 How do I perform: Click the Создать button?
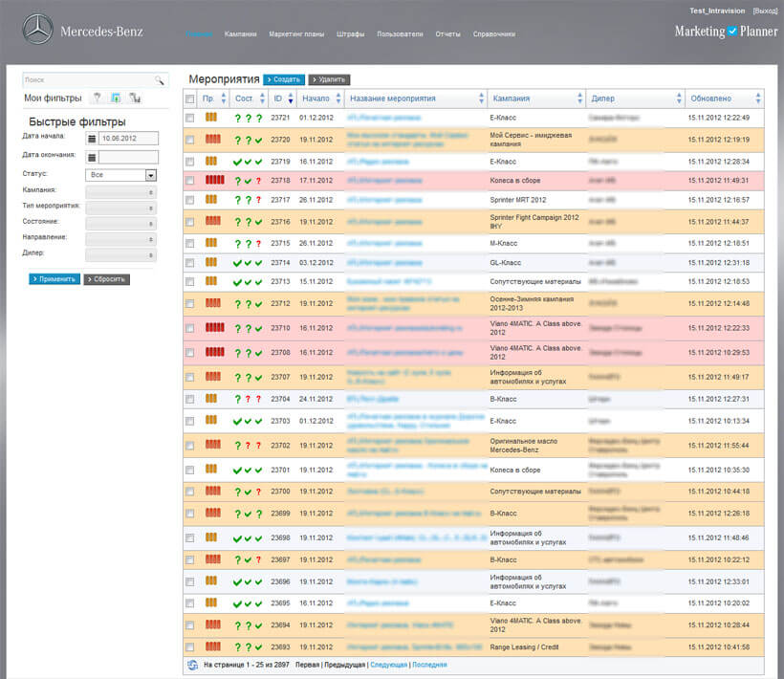tap(284, 79)
